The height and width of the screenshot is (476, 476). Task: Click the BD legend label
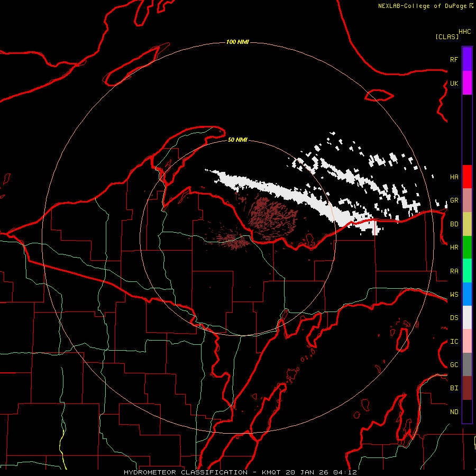(454, 224)
